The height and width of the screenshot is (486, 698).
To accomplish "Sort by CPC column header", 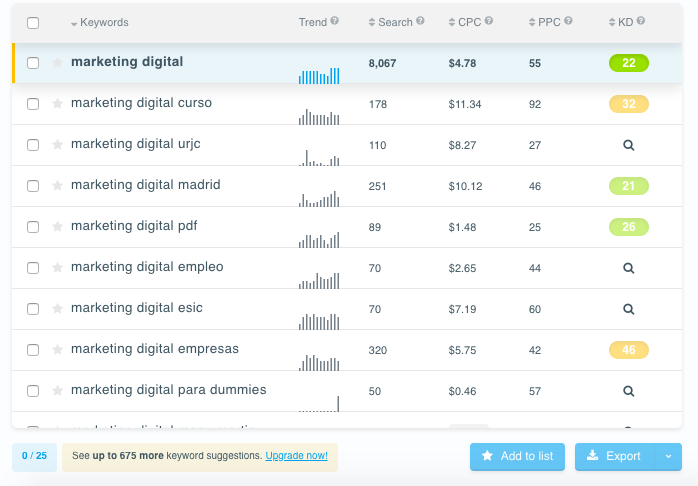I will 468,22.
